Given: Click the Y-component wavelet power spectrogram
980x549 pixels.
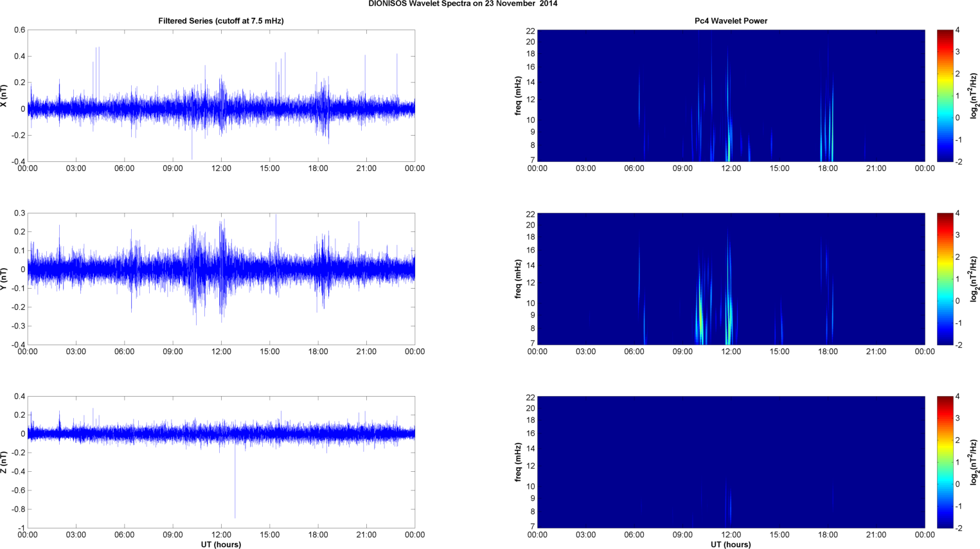Looking at the screenshot, I should pos(731,279).
